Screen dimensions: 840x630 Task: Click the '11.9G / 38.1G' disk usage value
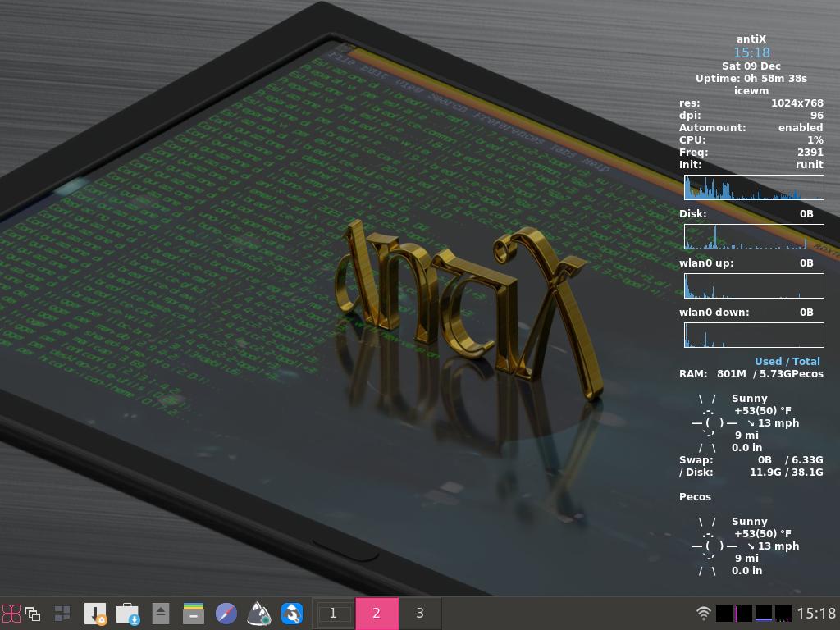[x=787, y=472]
